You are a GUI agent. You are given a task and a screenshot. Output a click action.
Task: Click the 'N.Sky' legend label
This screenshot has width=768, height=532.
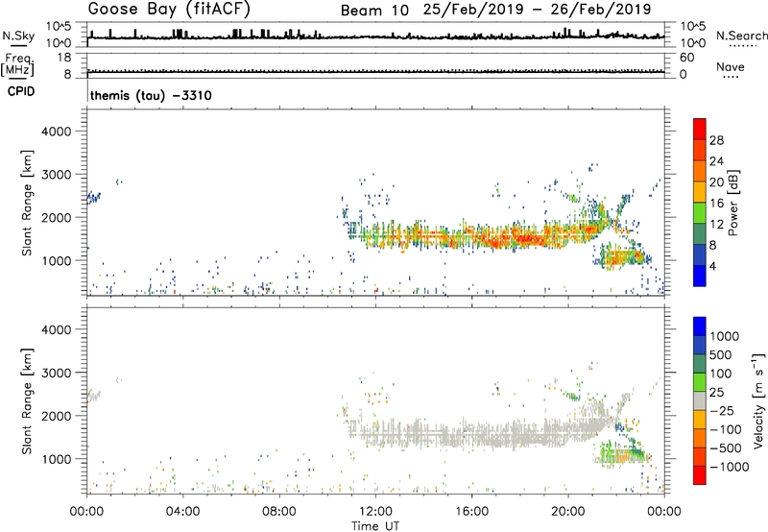[18, 36]
